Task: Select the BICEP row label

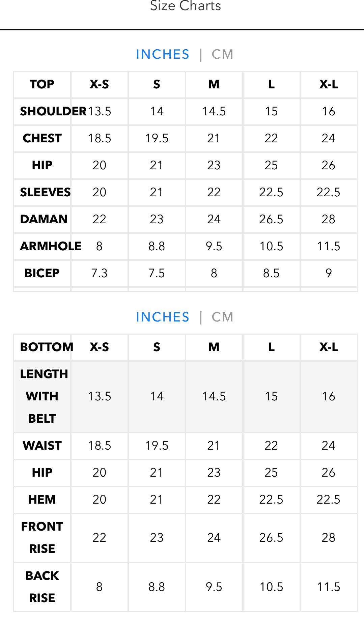Action: [42, 273]
